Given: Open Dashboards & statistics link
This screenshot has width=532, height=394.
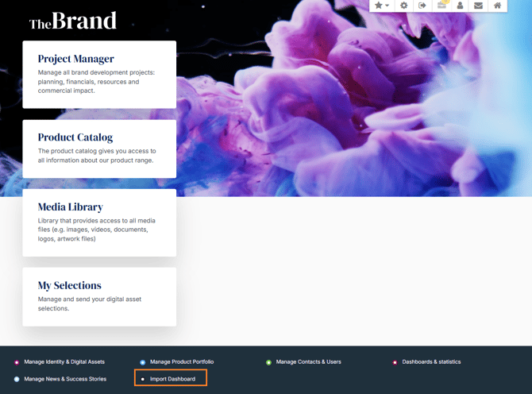Looking at the screenshot, I should coord(431,362).
